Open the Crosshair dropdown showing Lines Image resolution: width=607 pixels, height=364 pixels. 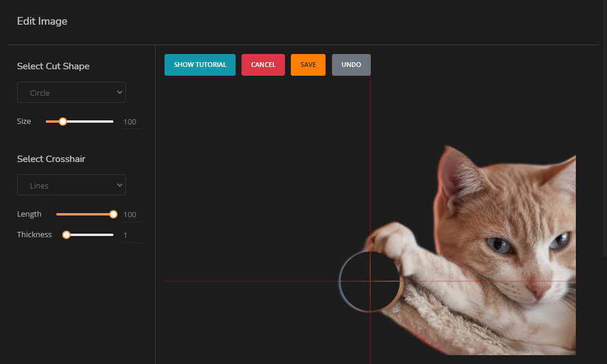pos(71,185)
